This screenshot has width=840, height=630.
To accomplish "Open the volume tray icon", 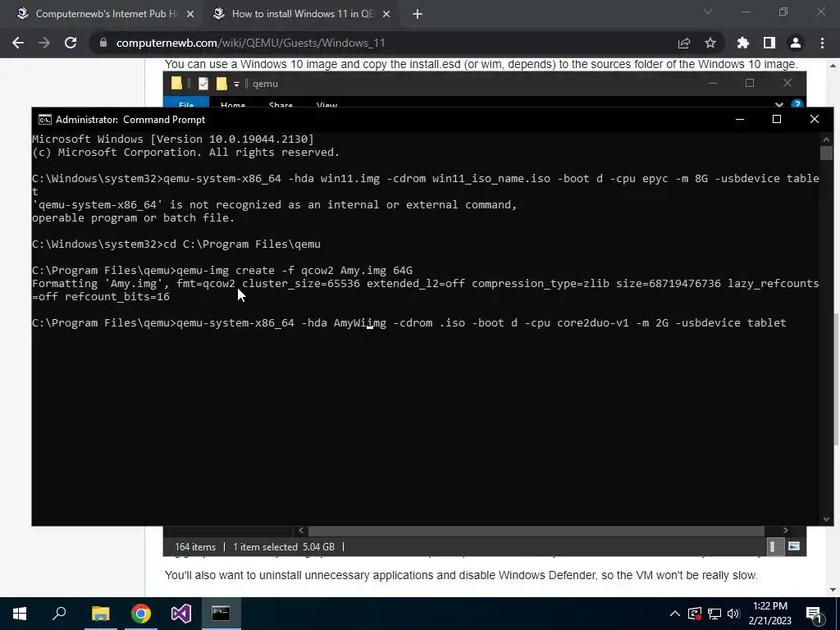I will click(733, 614).
